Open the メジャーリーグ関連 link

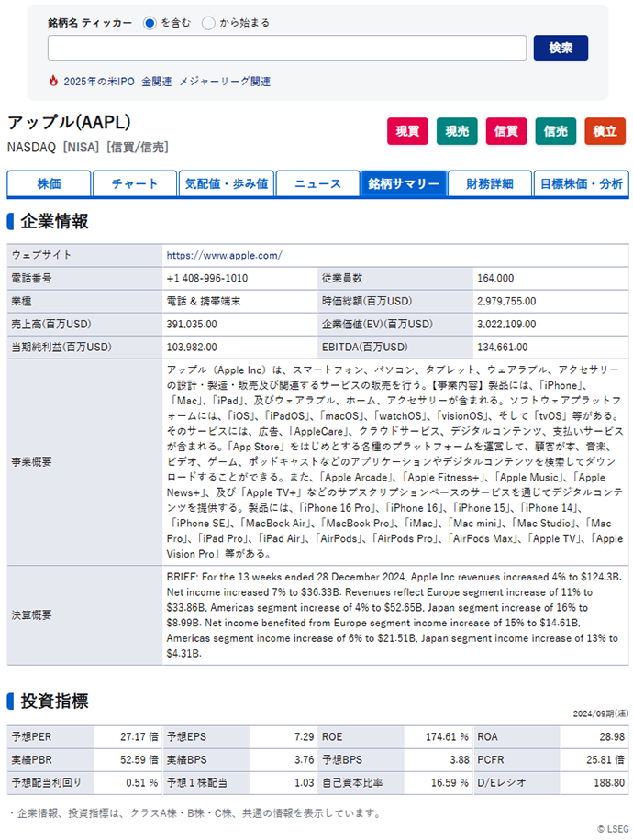click(225, 82)
